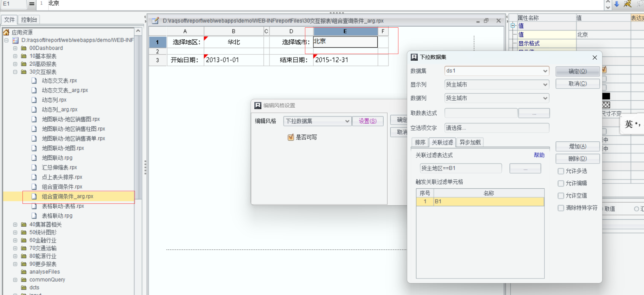This screenshot has width=644, height=295.
Task: Click the folder icon of 40集算器相关
Action: pyautogui.click(x=24, y=224)
